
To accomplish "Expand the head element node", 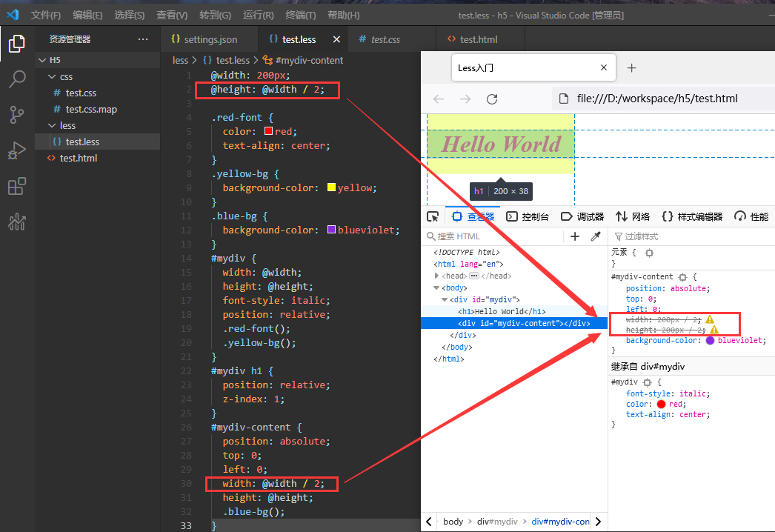I will 436,276.
